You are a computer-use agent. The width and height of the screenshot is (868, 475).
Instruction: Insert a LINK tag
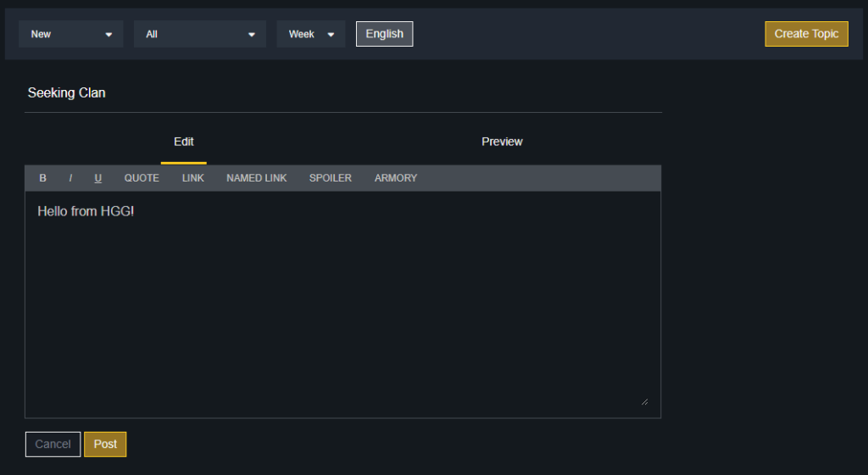193,178
